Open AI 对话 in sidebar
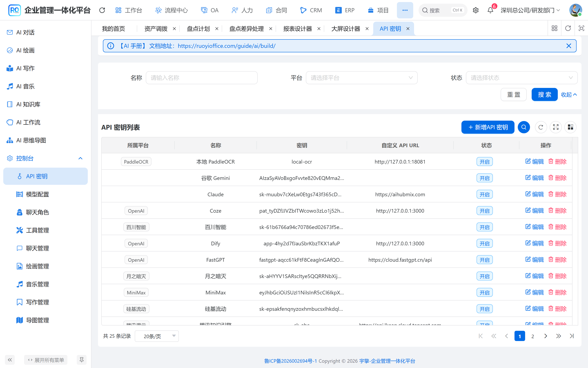Screen dimensions: 588x368 (x=46, y=32)
